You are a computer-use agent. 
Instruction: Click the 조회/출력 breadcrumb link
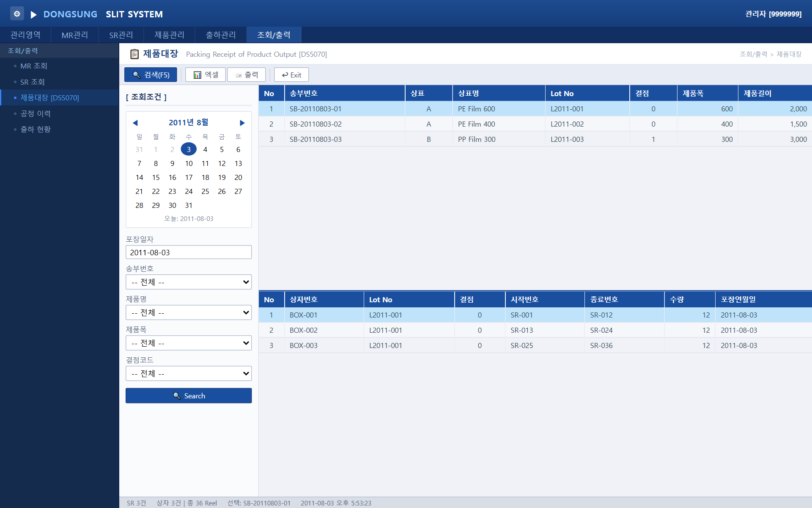point(753,54)
